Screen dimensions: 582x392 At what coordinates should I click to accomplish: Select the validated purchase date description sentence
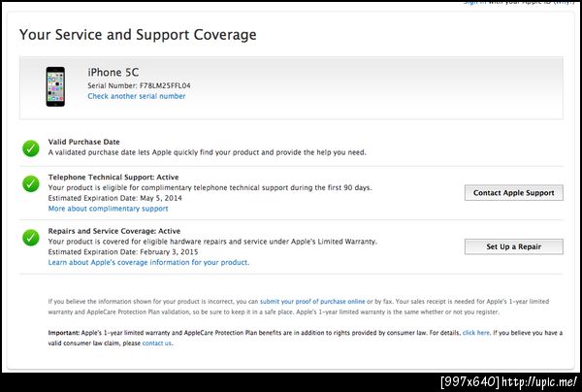[x=208, y=152]
